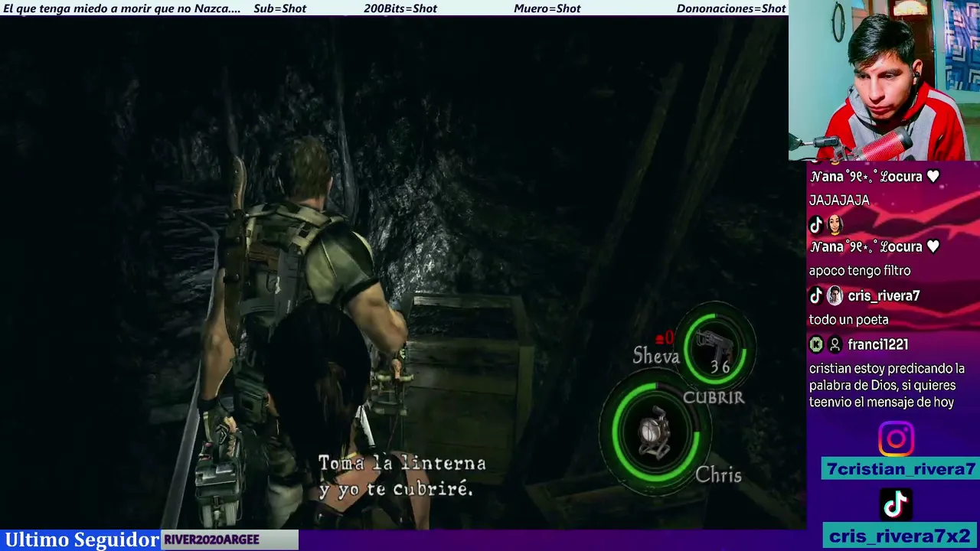The width and height of the screenshot is (980, 551).
Task: Click the heart after the apoco tengo filtro sender's name
Action: [933, 246]
